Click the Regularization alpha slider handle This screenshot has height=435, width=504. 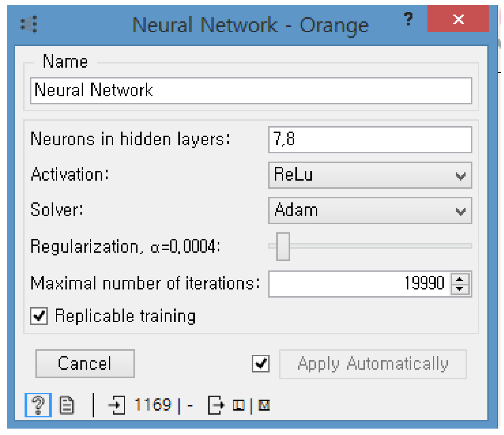283,247
